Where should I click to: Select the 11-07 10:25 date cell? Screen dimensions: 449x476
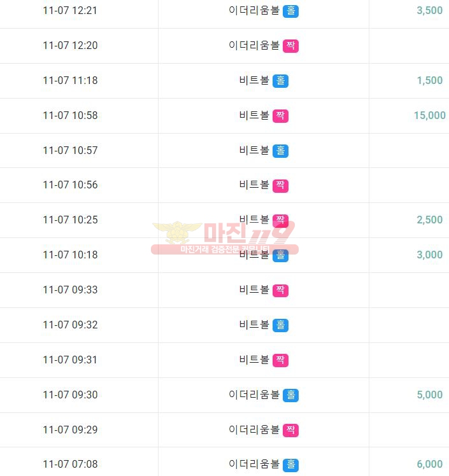click(70, 220)
